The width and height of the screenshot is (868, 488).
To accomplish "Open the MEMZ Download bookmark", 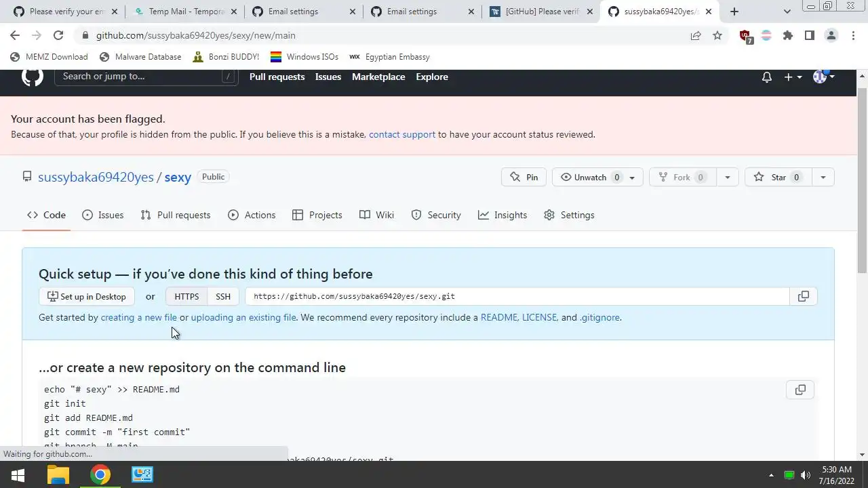I will (49, 57).
